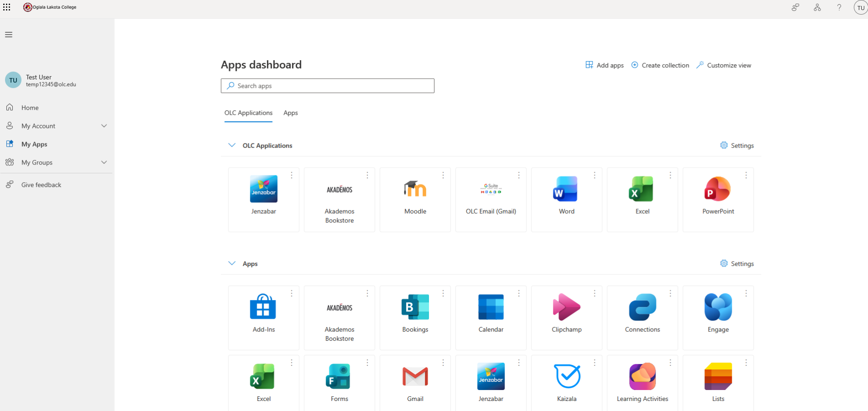The image size is (868, 411).
Task: Switch to the Apps tab
Action: click(291, 113)
